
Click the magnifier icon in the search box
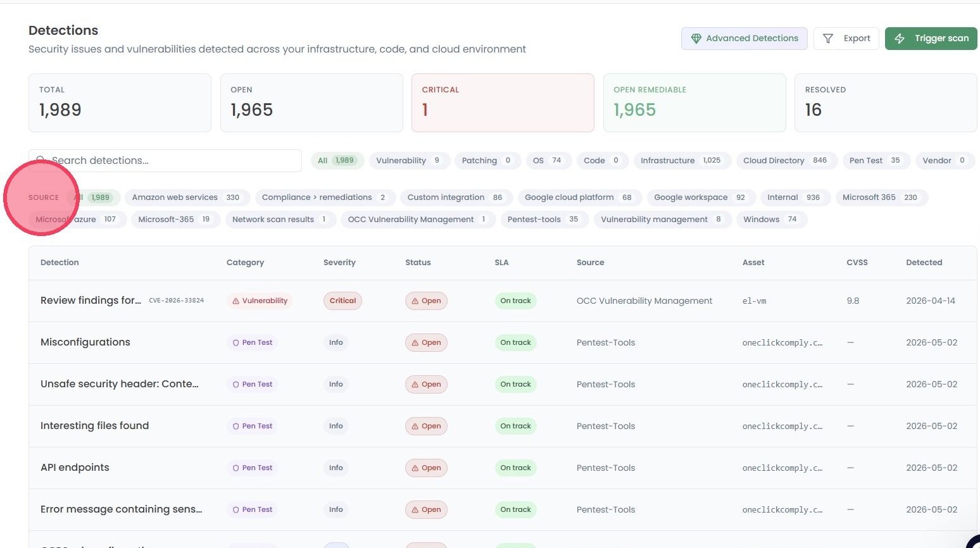(41, 161)
